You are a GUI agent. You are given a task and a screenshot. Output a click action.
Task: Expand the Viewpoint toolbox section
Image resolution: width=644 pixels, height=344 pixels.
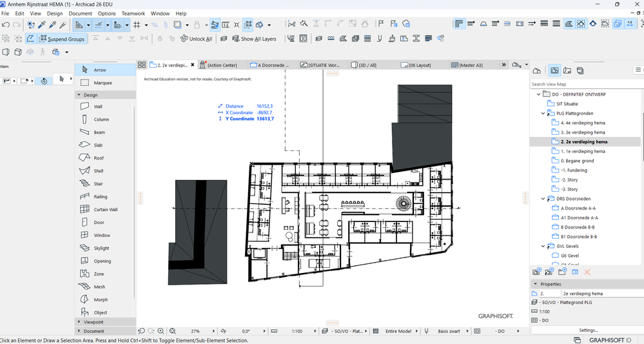click(x=93, y=321)
